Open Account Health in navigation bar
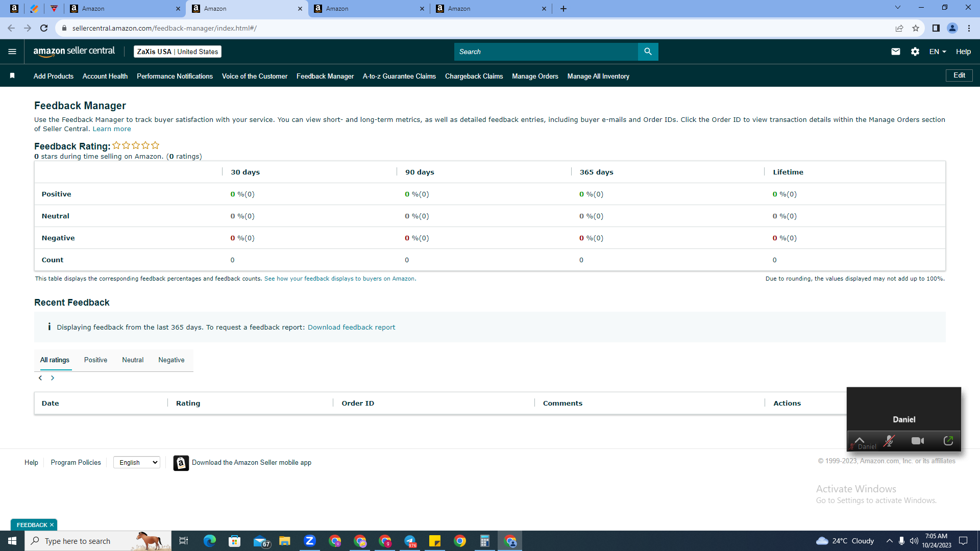The width and height of the screenshot is (980, 551). click(x=105, y=76)
